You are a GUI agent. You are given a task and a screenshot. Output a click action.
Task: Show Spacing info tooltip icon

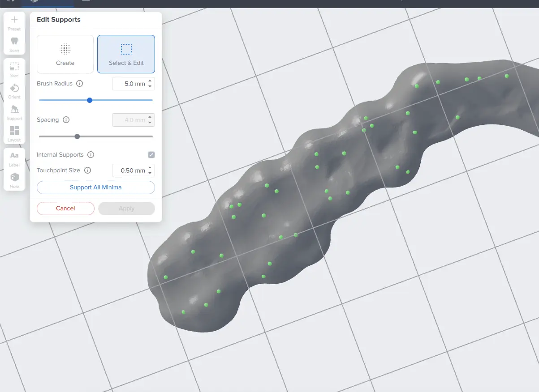point(66,120)
